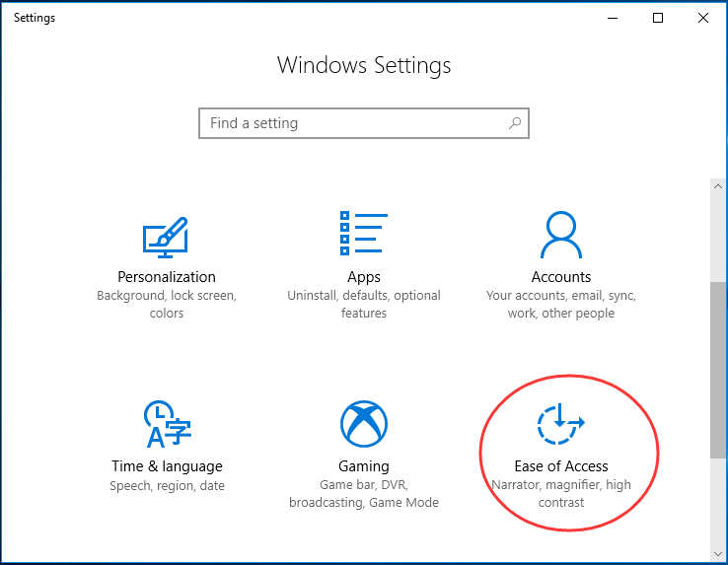Focus the Find a setting field
This screenshot has height=565, width=728.
coord(355,123)
